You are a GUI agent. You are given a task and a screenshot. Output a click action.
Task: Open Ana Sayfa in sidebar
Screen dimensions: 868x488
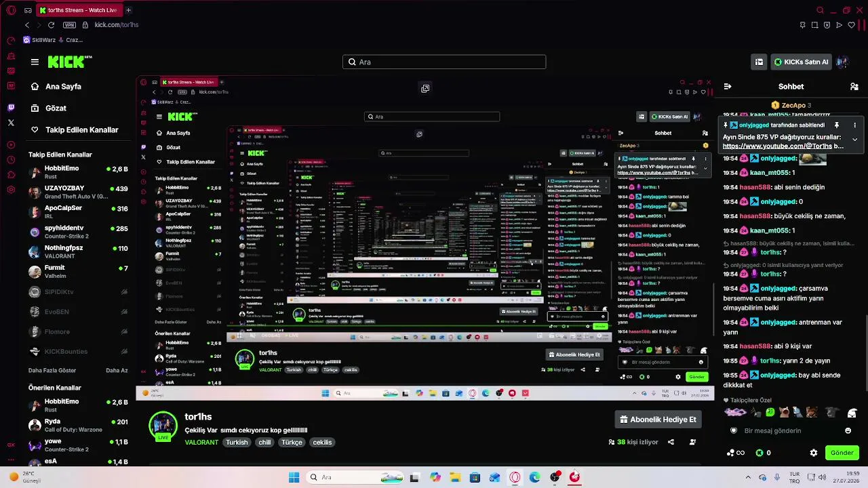click(x=56, y=87)
